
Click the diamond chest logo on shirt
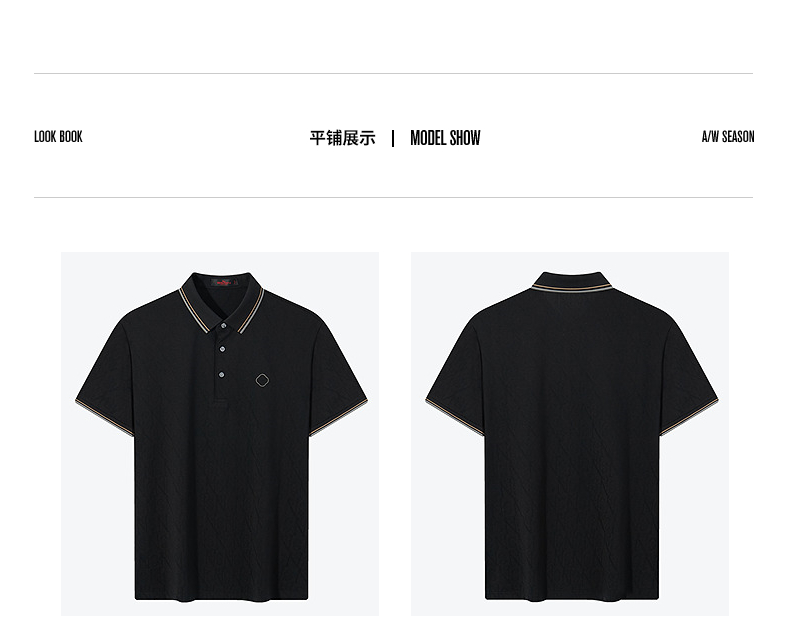(262, 380)
